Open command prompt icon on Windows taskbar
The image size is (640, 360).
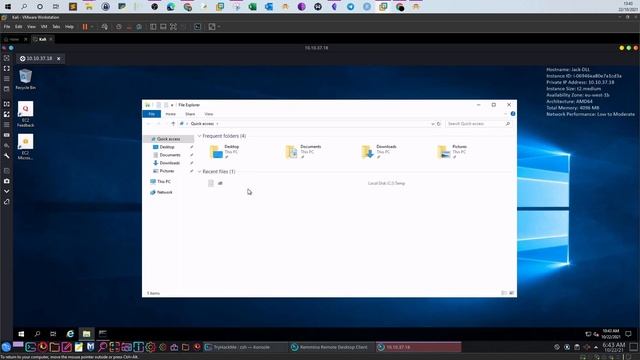(x=102, y=334)
